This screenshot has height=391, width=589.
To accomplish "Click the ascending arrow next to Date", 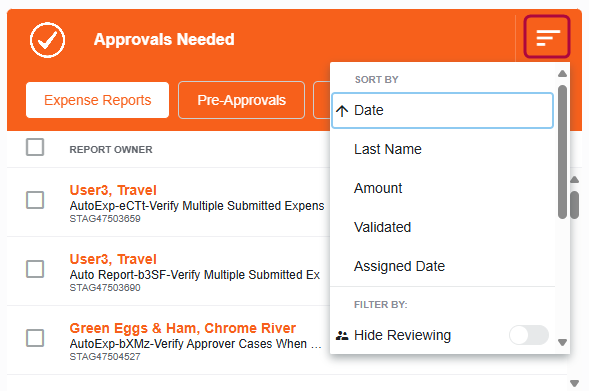I will 342,111.
